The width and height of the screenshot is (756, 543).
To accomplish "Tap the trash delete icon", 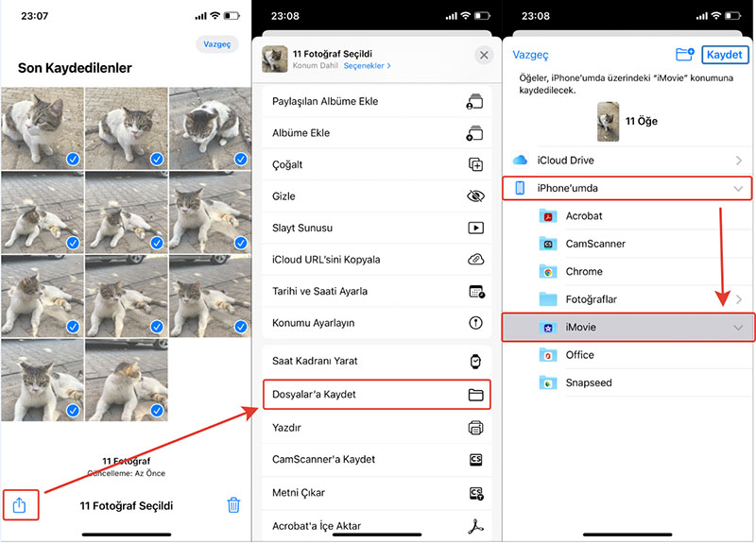I will [233, 505].
